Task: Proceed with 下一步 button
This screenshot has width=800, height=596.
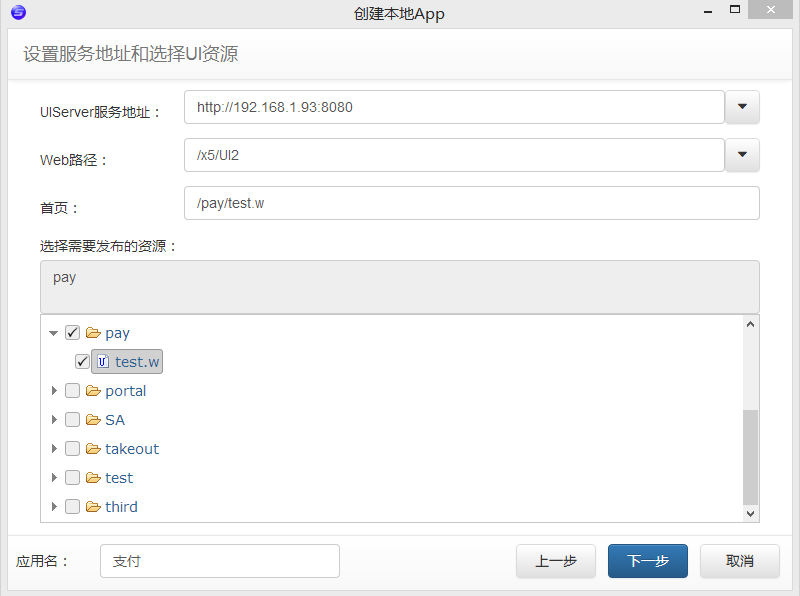Action: click(648, 561)
